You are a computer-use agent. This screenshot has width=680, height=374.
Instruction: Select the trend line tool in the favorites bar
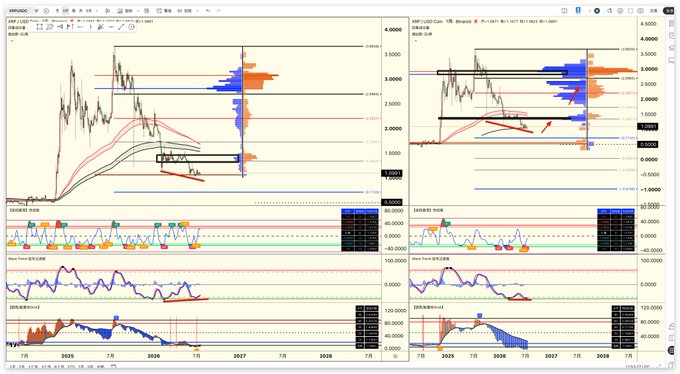(x=121, y=27)
